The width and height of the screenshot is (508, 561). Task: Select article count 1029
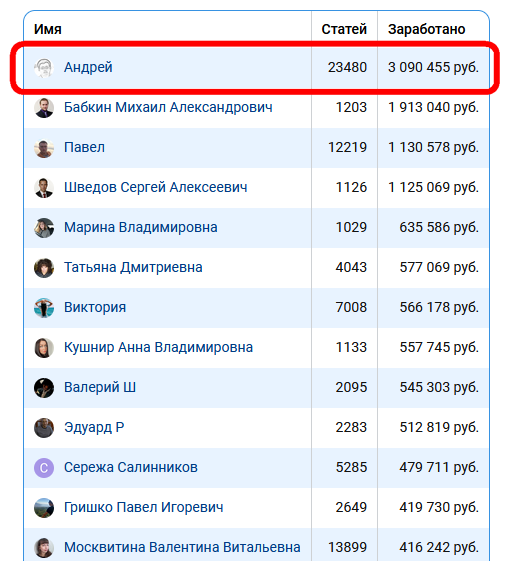pyautogui.click(x=351, y=228)
